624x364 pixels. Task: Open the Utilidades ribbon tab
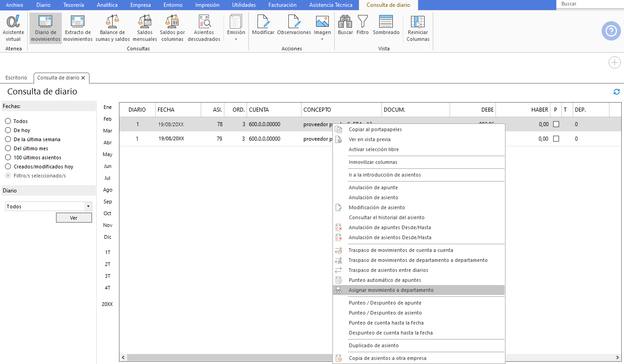[244, 5]
